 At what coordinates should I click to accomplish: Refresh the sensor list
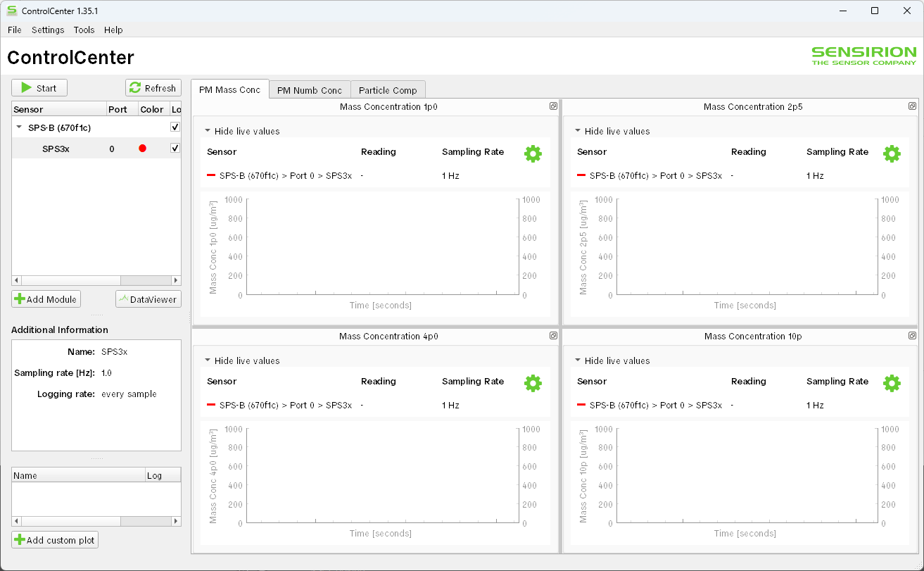pyautogui.click(x=153, y=88)
